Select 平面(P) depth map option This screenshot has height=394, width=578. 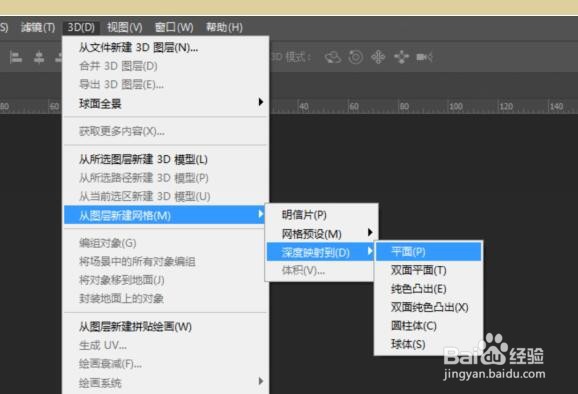click(429, 252)
